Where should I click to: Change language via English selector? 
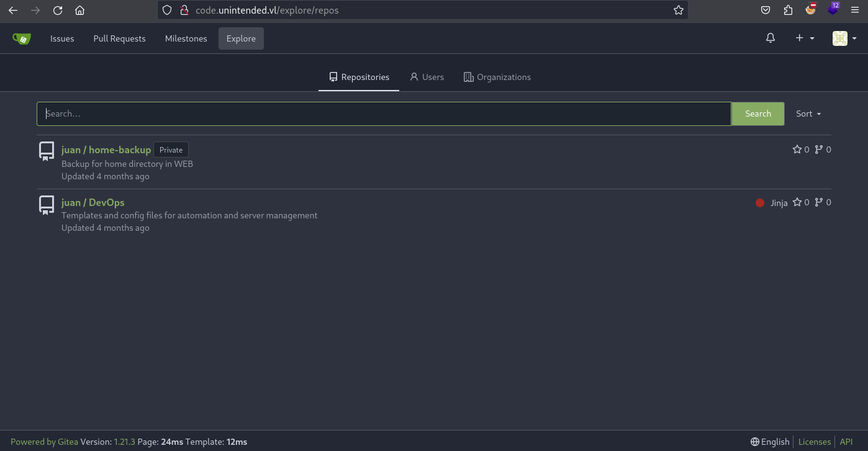click(x=770, y=442)
